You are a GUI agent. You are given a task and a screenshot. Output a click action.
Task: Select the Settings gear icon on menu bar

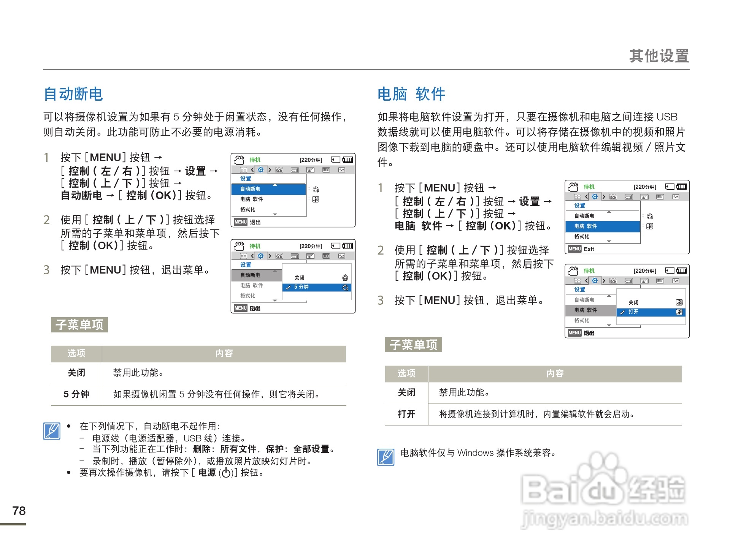click(260, 170)
